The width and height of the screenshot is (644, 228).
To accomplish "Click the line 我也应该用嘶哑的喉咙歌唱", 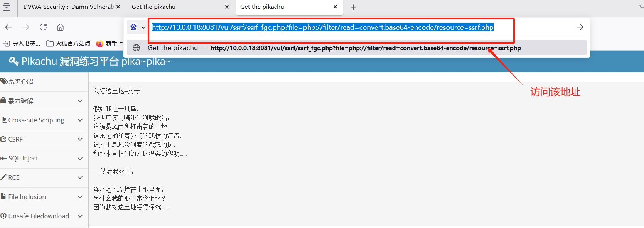I will [x=131, y=118].
